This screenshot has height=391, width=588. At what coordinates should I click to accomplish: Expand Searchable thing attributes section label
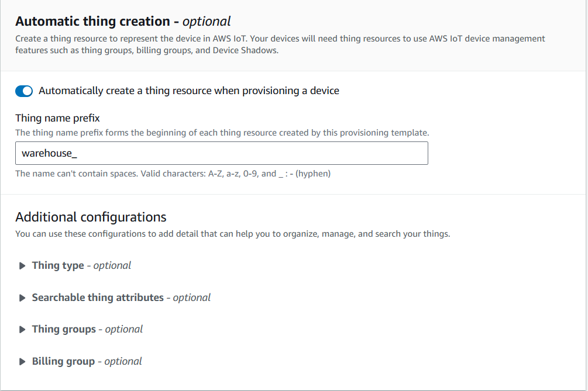tap(98, 297)
